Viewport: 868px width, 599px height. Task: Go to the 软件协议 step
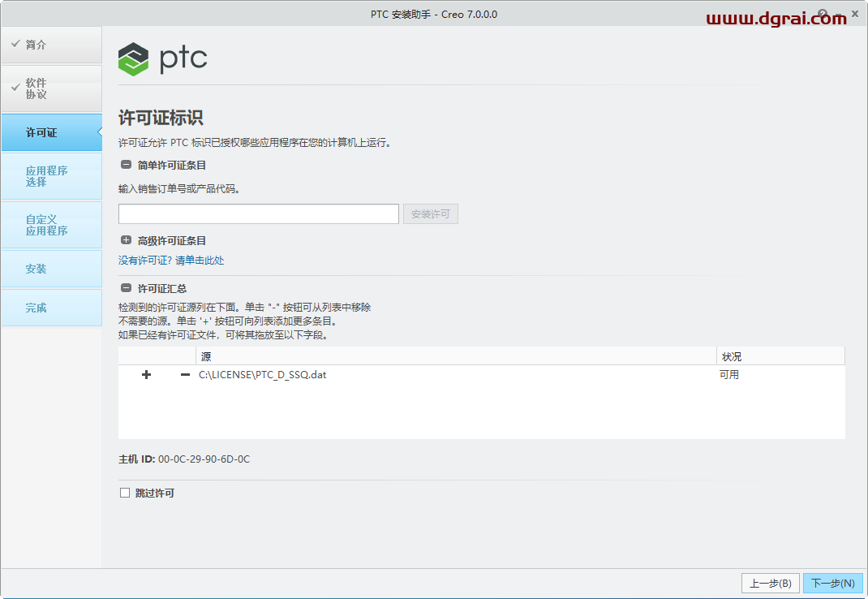click(51, 88)
